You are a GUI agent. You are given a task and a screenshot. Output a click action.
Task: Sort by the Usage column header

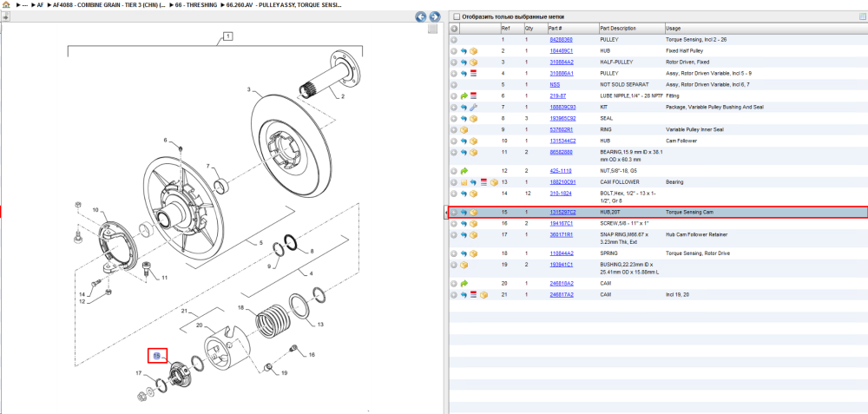674,29
